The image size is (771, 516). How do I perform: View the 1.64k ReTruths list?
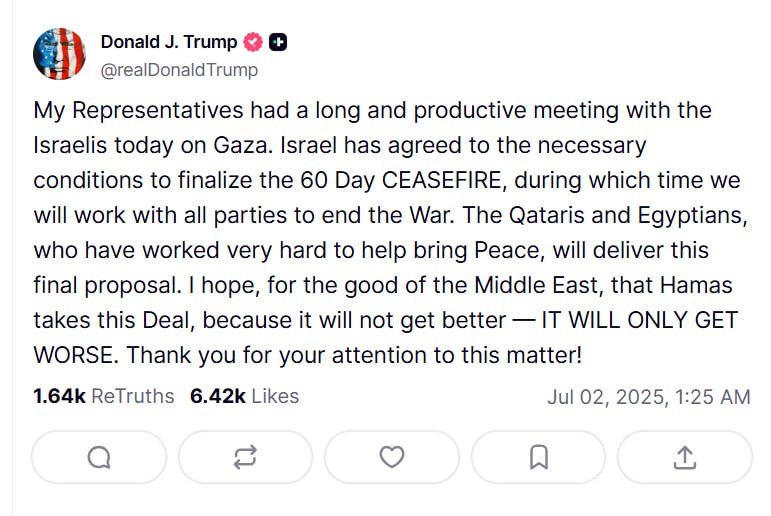pos(103,396)
